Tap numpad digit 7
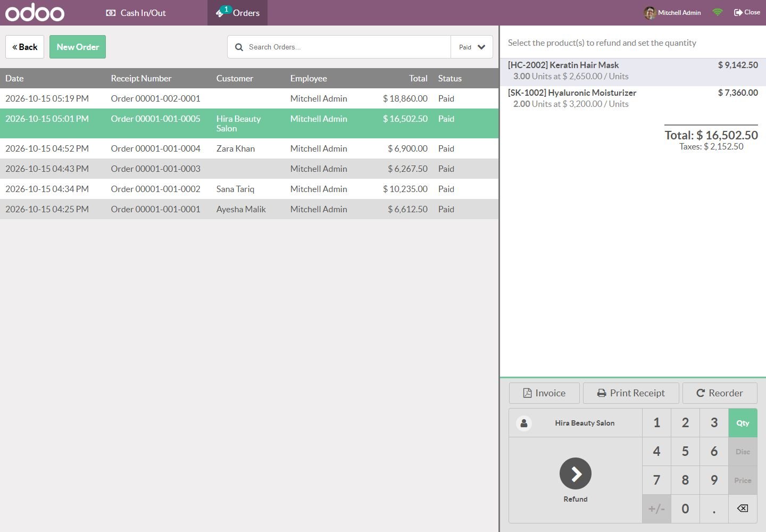 click(x=657, y=480)
